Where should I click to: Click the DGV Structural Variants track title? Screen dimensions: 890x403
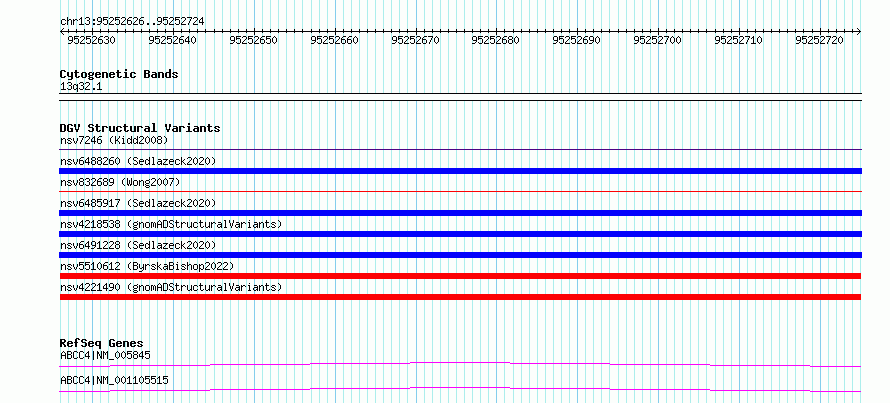140,128
